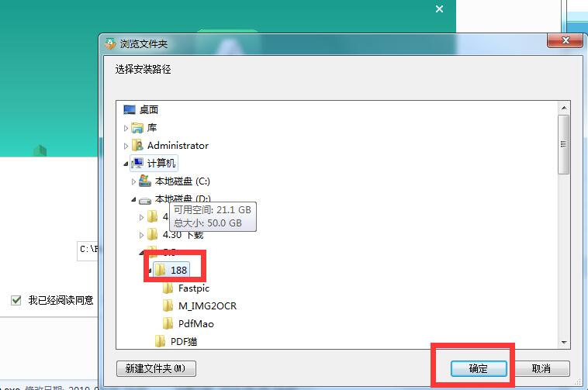588x390 pixels.
Task: Select the local disk C: drive icon
Action: (x=145, y=181)
